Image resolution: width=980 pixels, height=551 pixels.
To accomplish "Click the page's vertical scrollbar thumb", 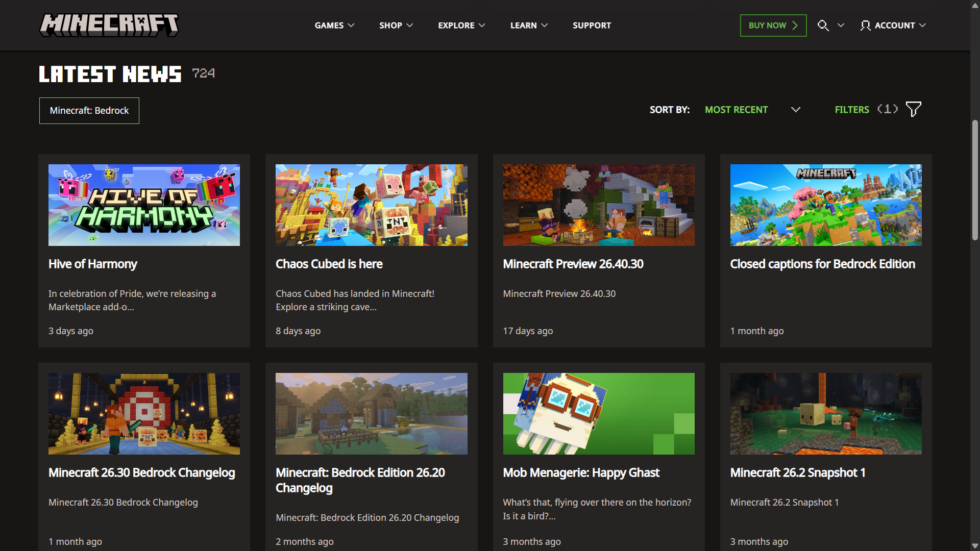I will (975, 180).
